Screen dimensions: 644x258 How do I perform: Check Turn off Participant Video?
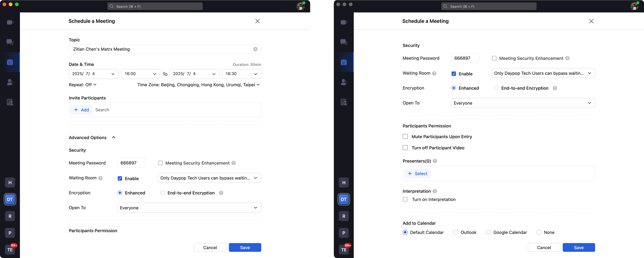coord(405,148)
